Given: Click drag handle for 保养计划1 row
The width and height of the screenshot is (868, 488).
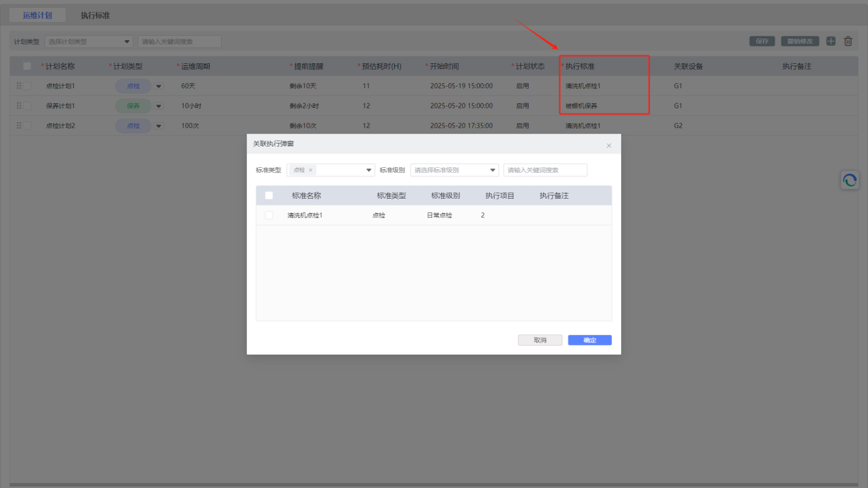Looking at the screenshot, I should point(19,106).
